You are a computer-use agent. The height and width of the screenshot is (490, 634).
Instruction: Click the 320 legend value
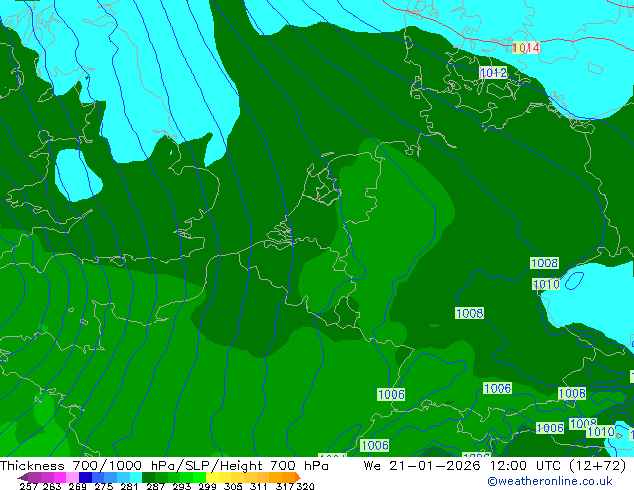(306, 486)
